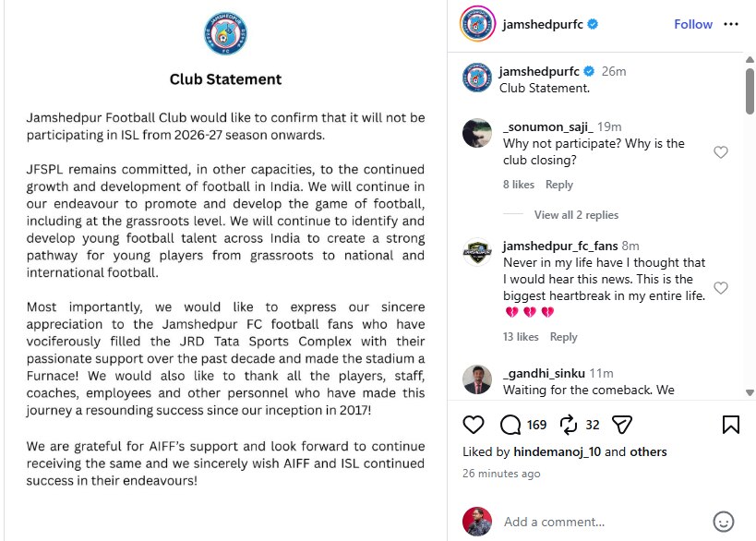The height and width of the screenshot is (541, 756).
Task: Click in the Add a comment field
Action: [603, 522]
